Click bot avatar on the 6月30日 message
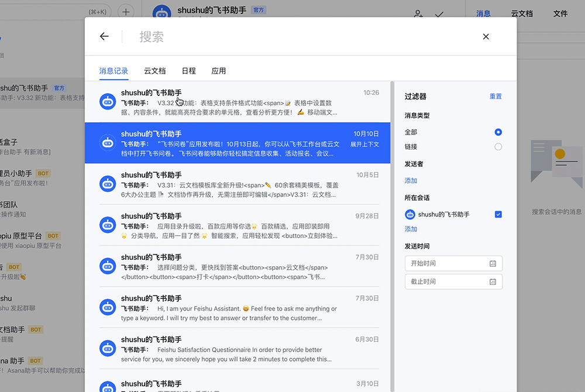This screenshot has height=392, width=585. click(108, 348)
